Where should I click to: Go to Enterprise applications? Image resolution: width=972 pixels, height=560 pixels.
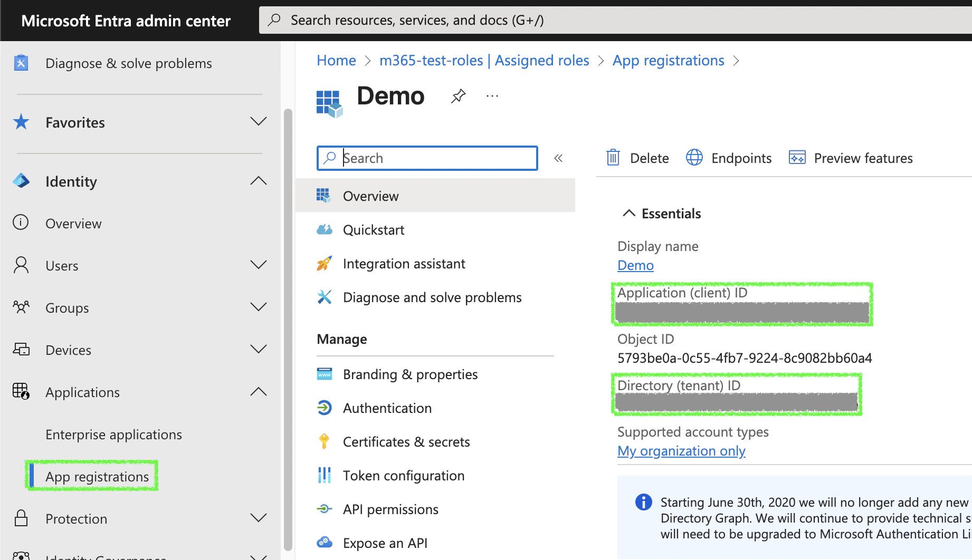[113, 435]
